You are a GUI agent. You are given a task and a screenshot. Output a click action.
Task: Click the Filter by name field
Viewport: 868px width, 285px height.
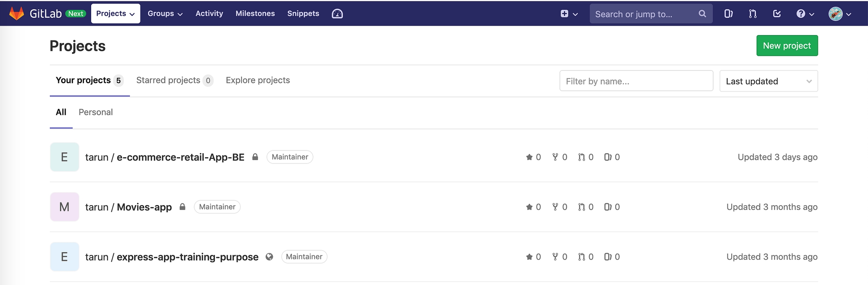[636, 81]
